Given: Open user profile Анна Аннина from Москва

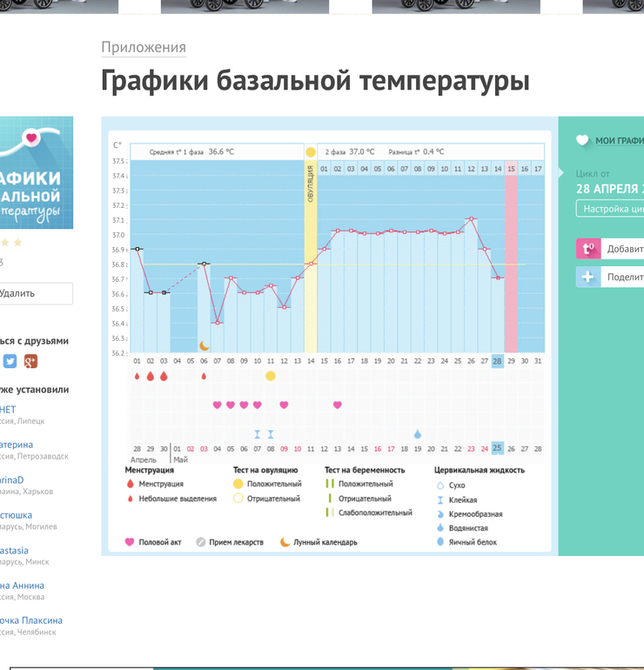Looking at the screenshot, I should [22, 586].
